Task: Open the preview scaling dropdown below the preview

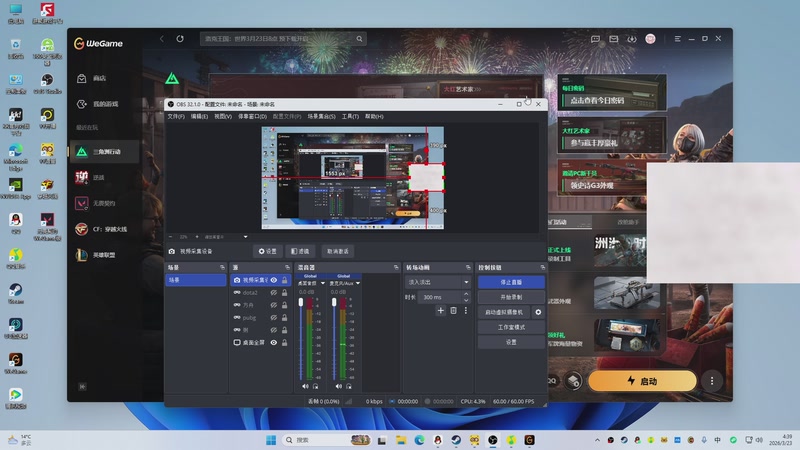Action: (245, 237)
